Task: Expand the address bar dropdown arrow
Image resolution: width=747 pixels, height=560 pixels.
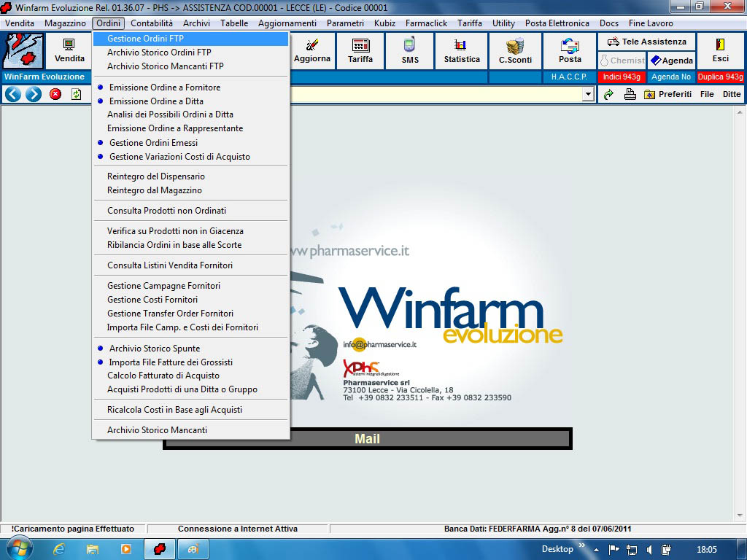Action: [588, 94]
